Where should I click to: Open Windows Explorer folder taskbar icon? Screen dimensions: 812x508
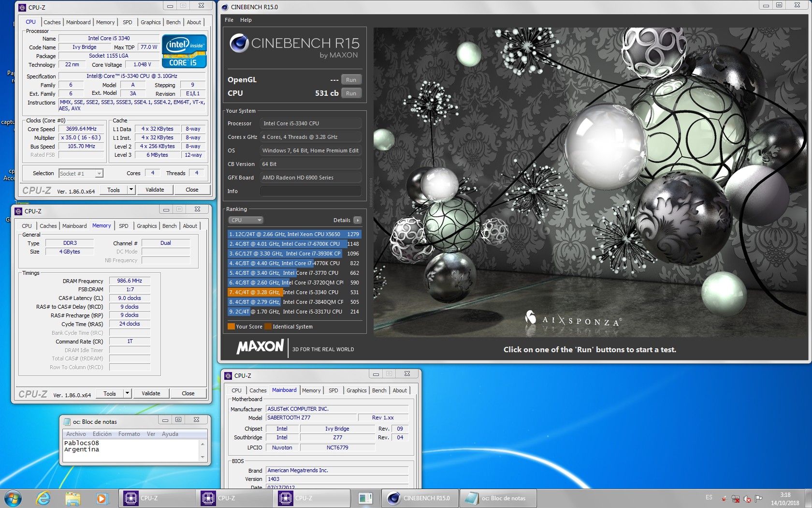(x=72, y=498)
